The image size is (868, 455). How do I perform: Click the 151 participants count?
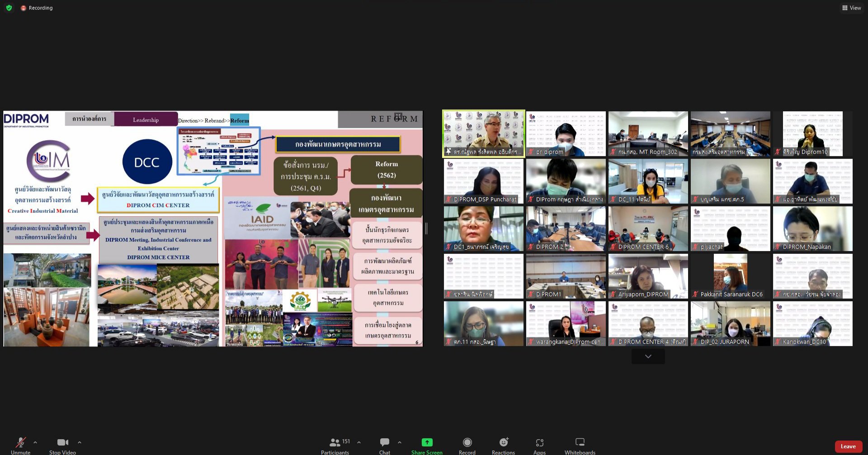coord(346,441)
